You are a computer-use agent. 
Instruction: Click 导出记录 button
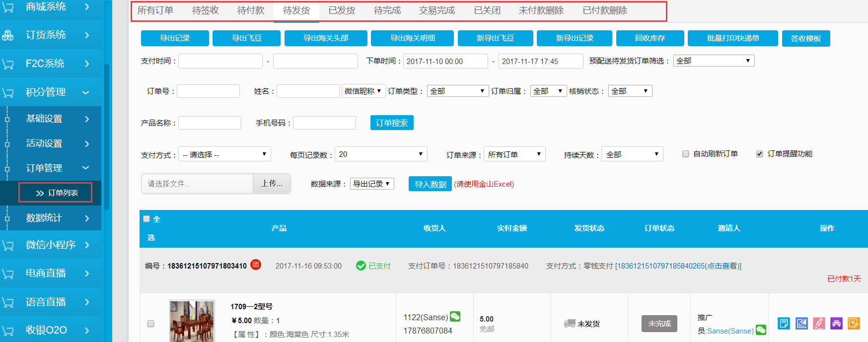[x=175, y=38]
